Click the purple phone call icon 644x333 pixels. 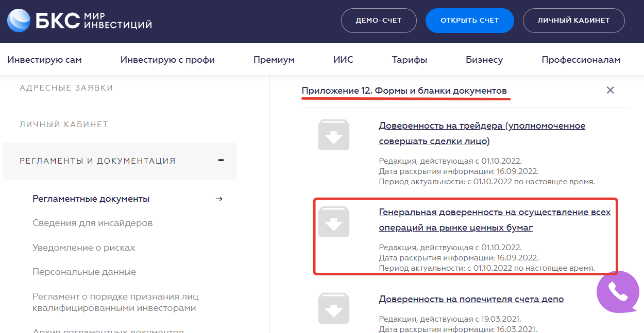coord(617,292)
